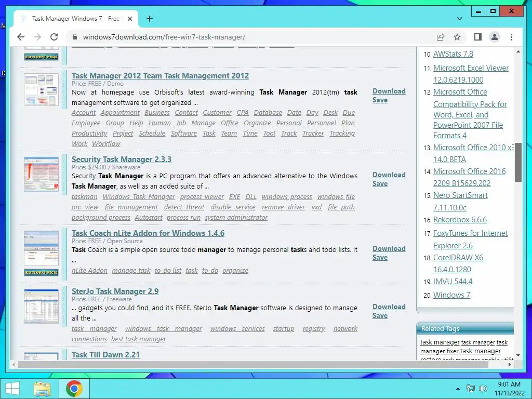
Task: Click the address bar URL field
Action: click(x=251, y=37)
